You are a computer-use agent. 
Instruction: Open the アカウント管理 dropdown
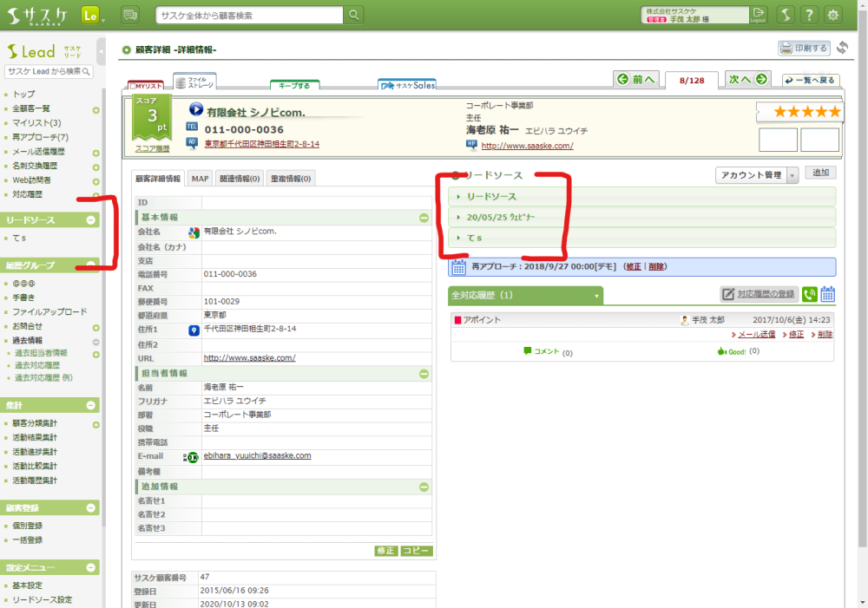757,175
